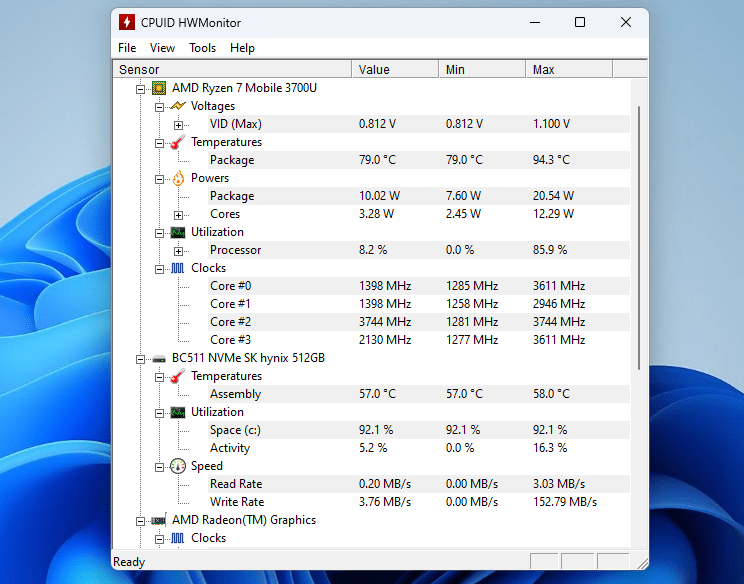This screenshot has width=744, height=584.
Task: Click the Max column header
Action: [x=569, y=69]
